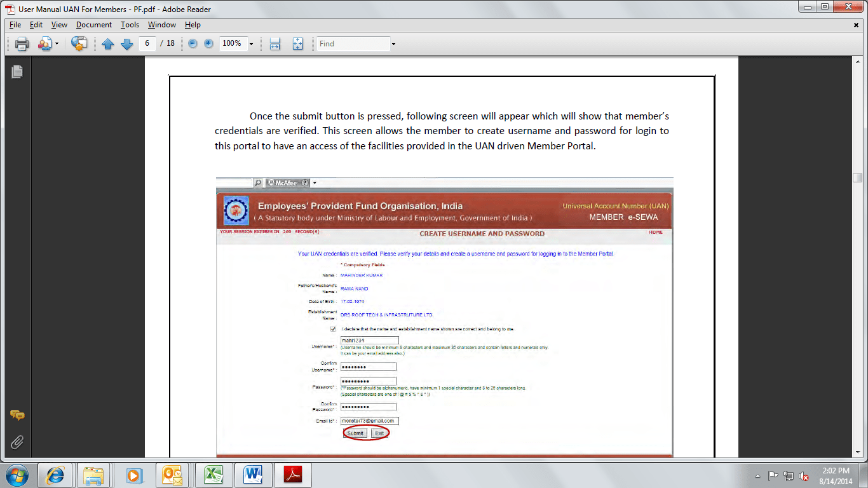The height and width of the screenshot is (488, 868).
Task: Open the Attachments paperclip icon in sidebar
Action: [x=17, y=442]
